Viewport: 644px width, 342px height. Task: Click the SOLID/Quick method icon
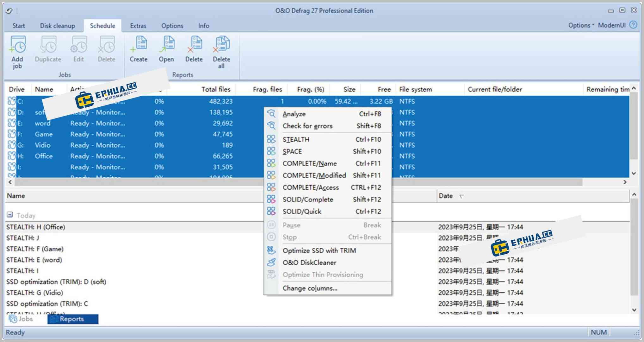point(271,212)
